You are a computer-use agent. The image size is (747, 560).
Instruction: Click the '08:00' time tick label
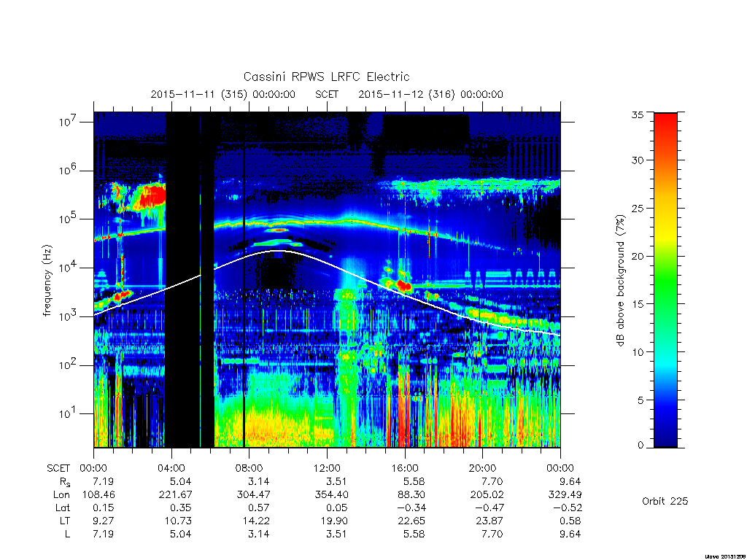point(249,468)
